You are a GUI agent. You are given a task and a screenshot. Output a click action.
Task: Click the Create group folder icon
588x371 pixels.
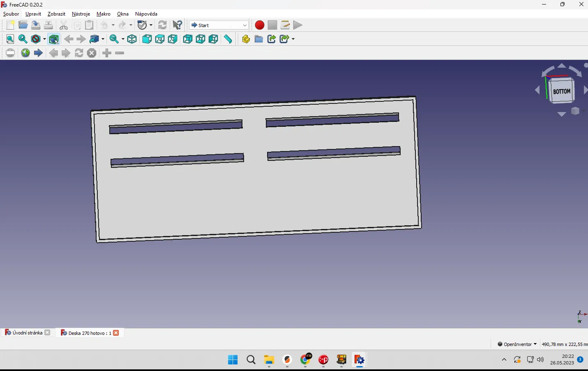coord(258,39)
